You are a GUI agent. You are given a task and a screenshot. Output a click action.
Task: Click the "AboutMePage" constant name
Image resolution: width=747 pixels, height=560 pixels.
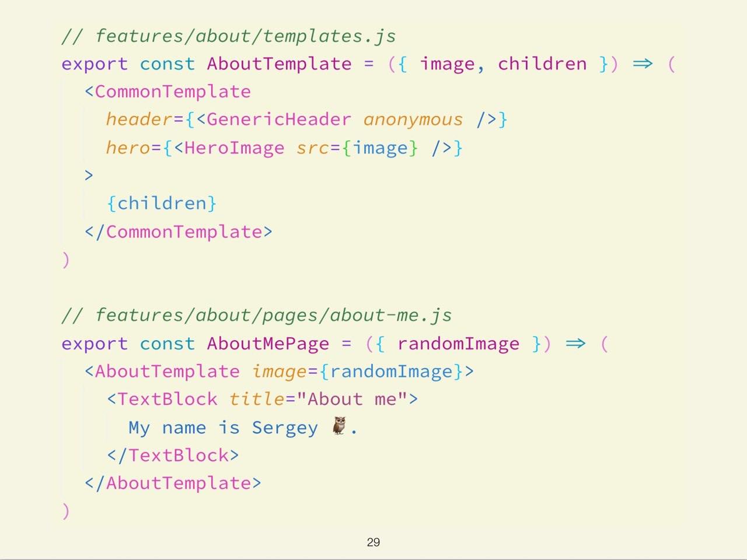click(x=268, y=344)
